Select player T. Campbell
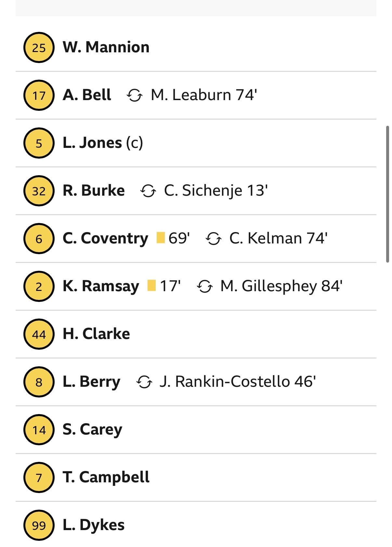 click(x=106, y=477)
